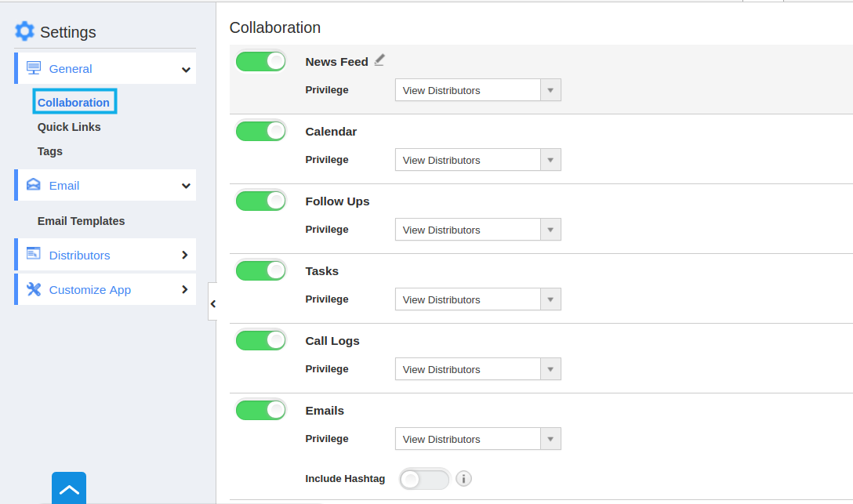Open Email Templates in the sidebar

click(x=81, y=221)
